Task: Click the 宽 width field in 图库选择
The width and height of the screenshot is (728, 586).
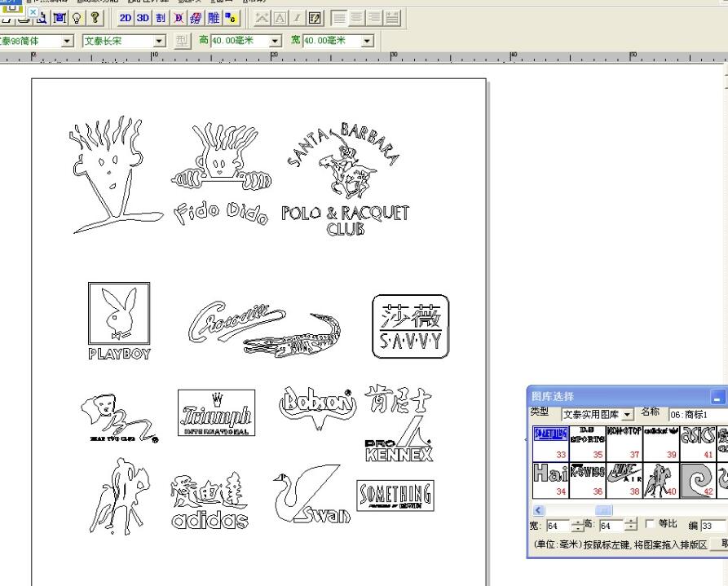Action: click(558, 526)
